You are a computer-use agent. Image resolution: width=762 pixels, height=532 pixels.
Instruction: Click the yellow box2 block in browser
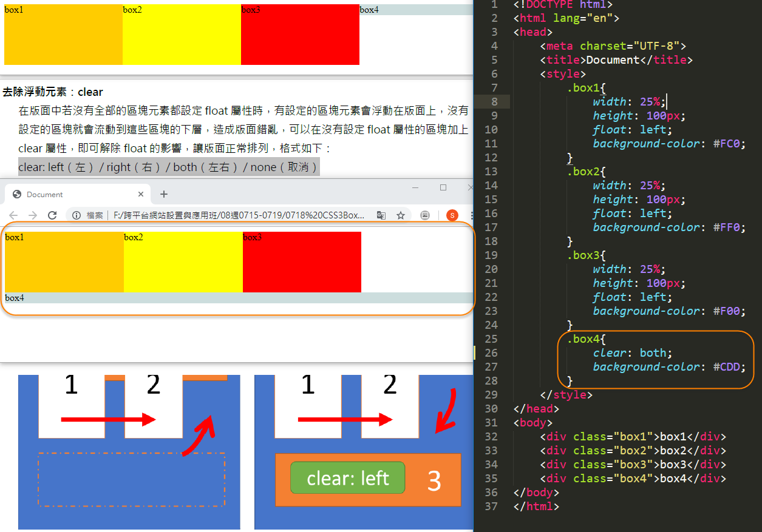tap(183, 262)
